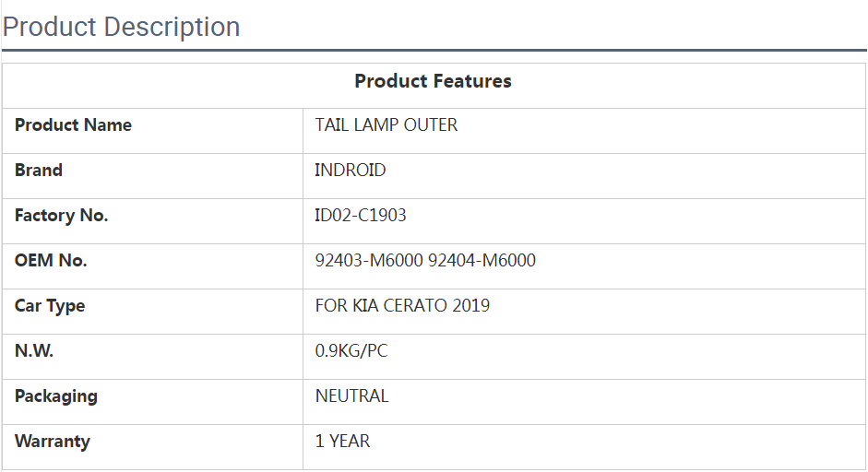Click the 92403-M6000 92404-M6000 OEM numbers
Screen dimensions: 868x472
pyautogui.click(x=424, y=261)
